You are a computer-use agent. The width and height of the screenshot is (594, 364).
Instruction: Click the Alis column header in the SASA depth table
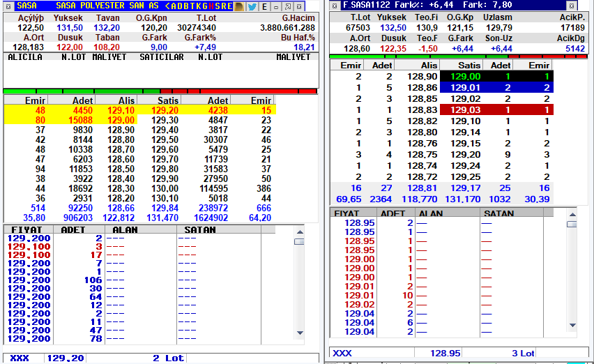(x=126, y=100)
